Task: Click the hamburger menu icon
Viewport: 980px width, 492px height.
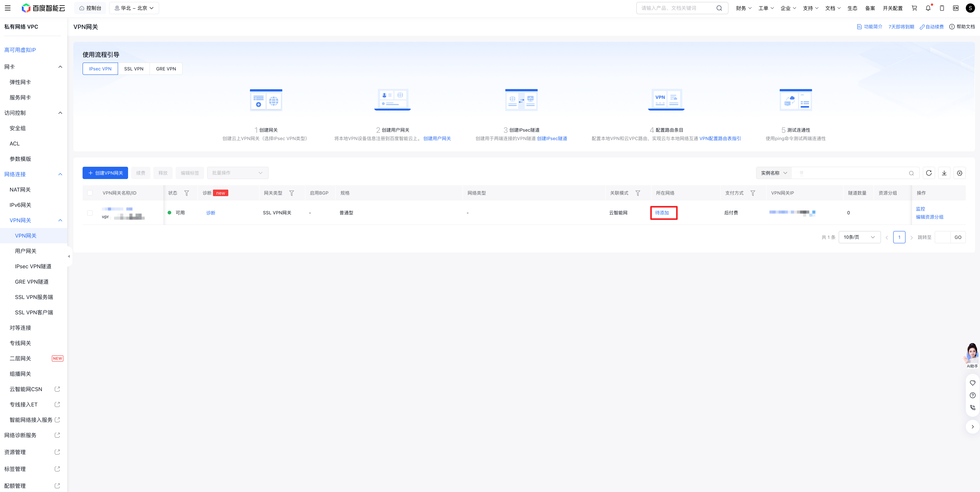Action: tap(8, 8)
